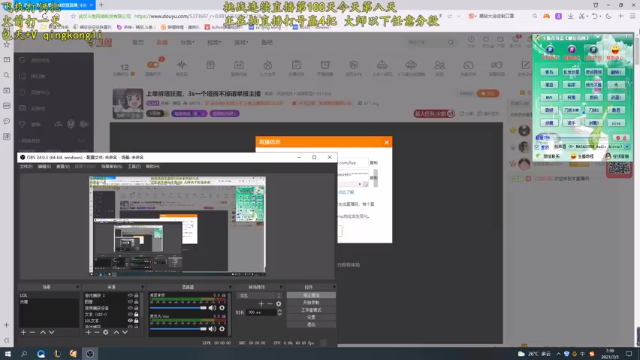Viewport: 640px width, 360px height.
Task: Open the Windows Start menu
Action: point(8,353)
